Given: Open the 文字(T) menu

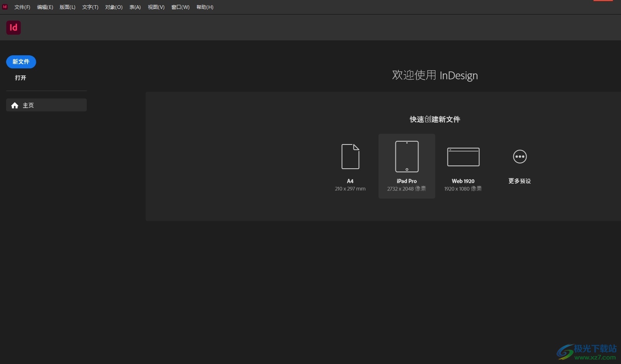Looking at the screenshot, I should pos(90,7).
